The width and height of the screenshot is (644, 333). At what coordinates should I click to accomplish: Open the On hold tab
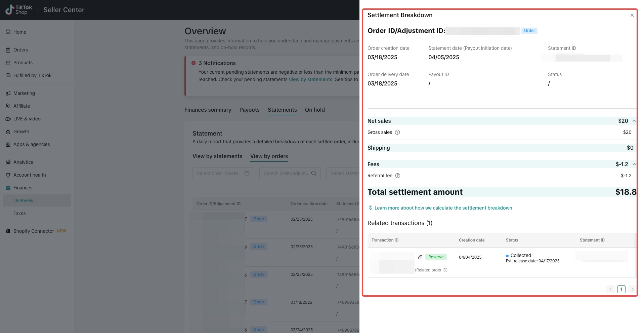pyautogui.click(x=315, y=110)
